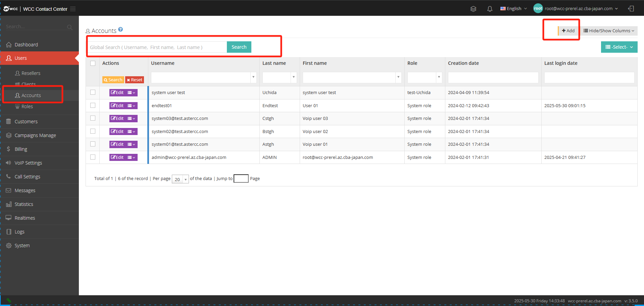Image resolution: width=644 pixels, height=306 pixels.
Task: Open Resellers submenu item
Action: [31, 73]
